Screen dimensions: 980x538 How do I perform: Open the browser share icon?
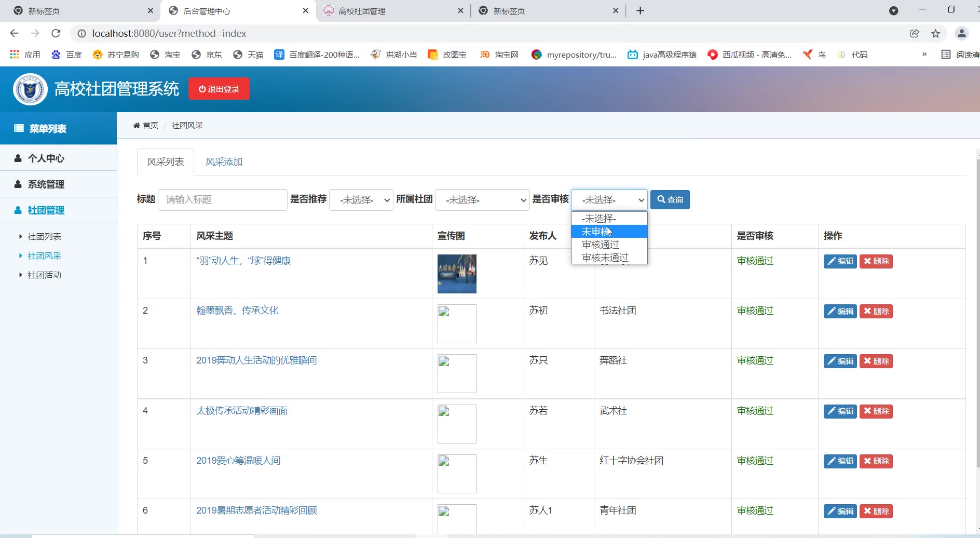click(x=915, y=33)
